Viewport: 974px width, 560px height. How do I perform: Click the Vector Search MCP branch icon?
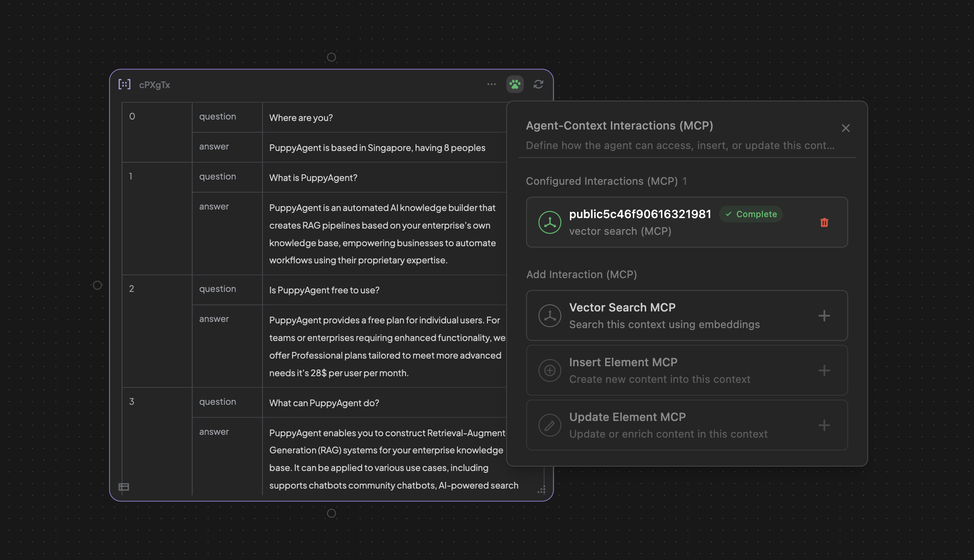[550, 316]
